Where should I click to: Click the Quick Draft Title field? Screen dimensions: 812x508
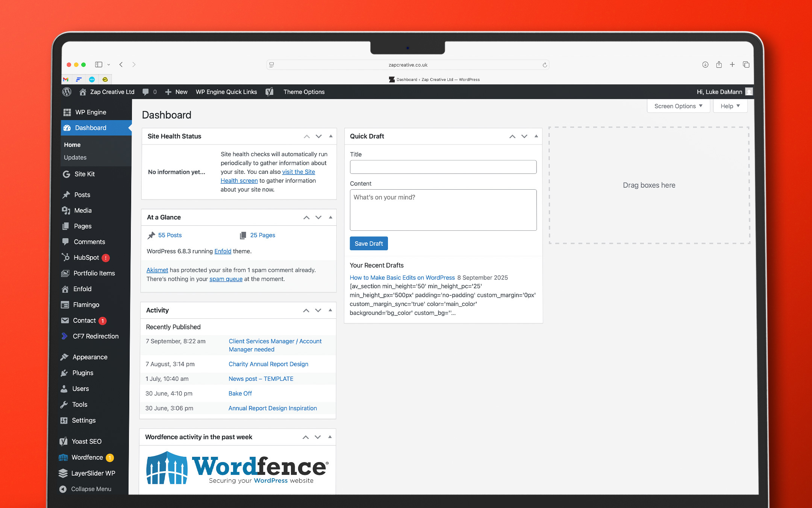(443, 167)
